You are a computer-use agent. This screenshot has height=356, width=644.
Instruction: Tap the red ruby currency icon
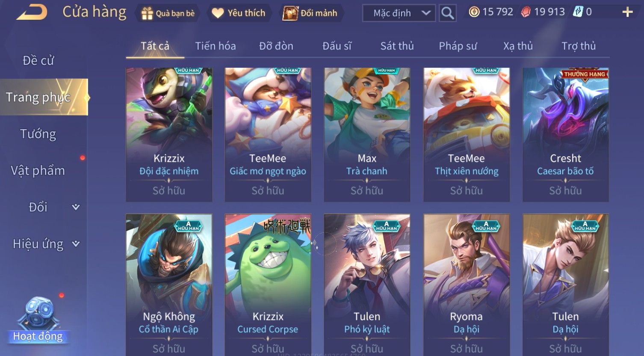point(526,12)
